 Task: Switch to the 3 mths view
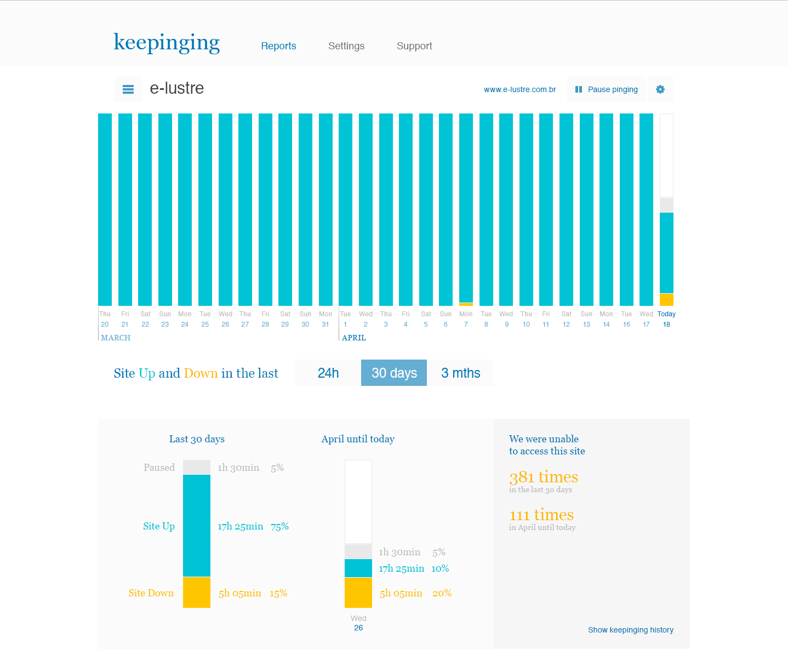click(x=460, y=373)
